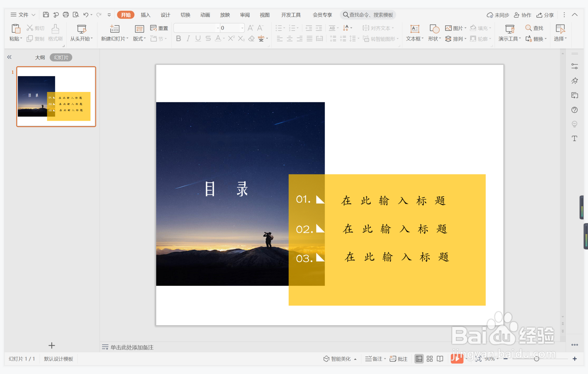The image size is (588, 374).
Task: Toggle underline formatting
Action: (x=198, y=38)
